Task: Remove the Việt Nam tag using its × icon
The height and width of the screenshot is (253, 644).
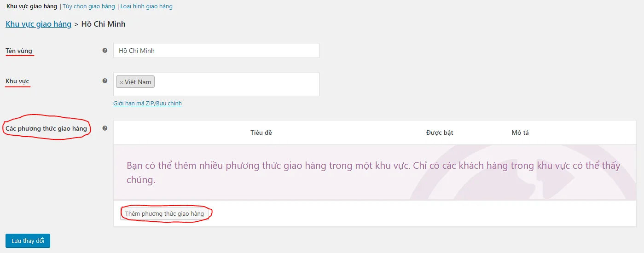Action: pyautogui.click(x=122, y=82)
